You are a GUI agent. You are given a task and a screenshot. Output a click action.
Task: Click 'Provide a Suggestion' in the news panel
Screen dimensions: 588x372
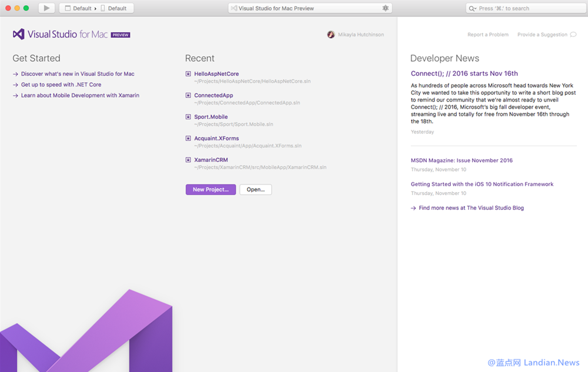(543, 35)
